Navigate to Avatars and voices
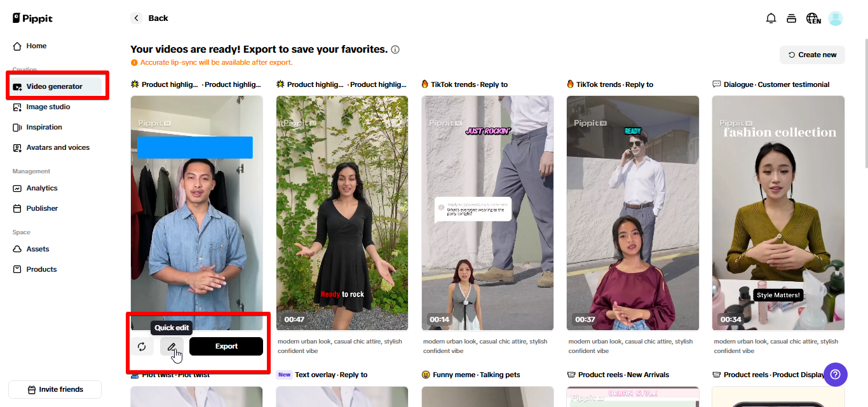The width and height of the screenshot is (868, 407). tap(58, 147)
